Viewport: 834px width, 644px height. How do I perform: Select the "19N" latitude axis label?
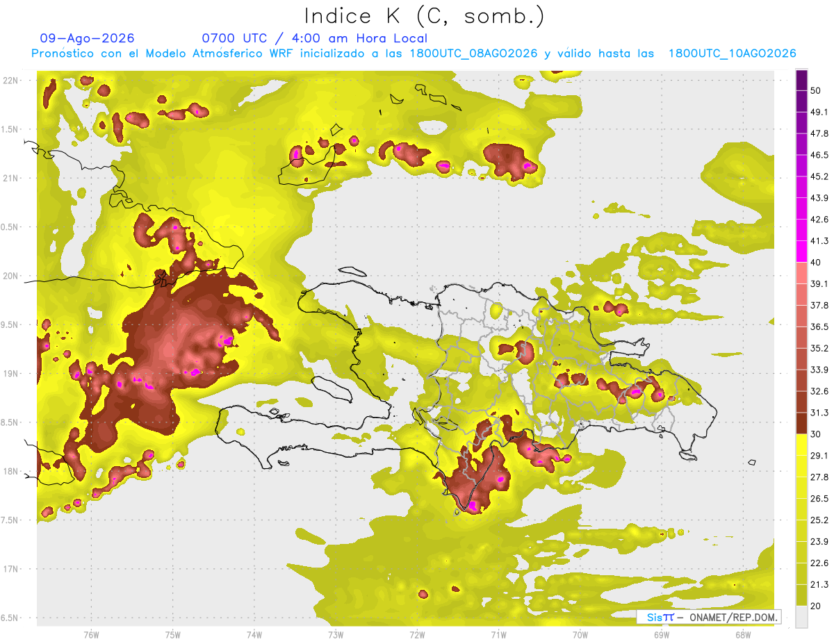(x=10, y=374)
